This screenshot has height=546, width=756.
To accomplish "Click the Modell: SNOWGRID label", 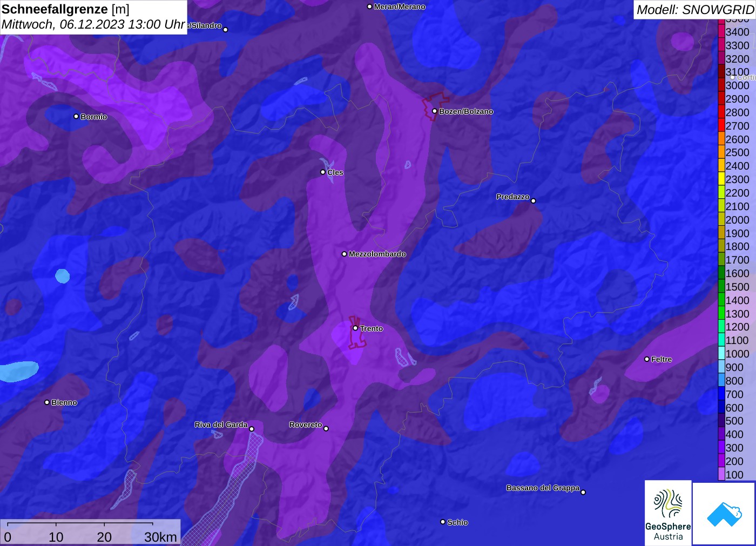I will 695,10.
